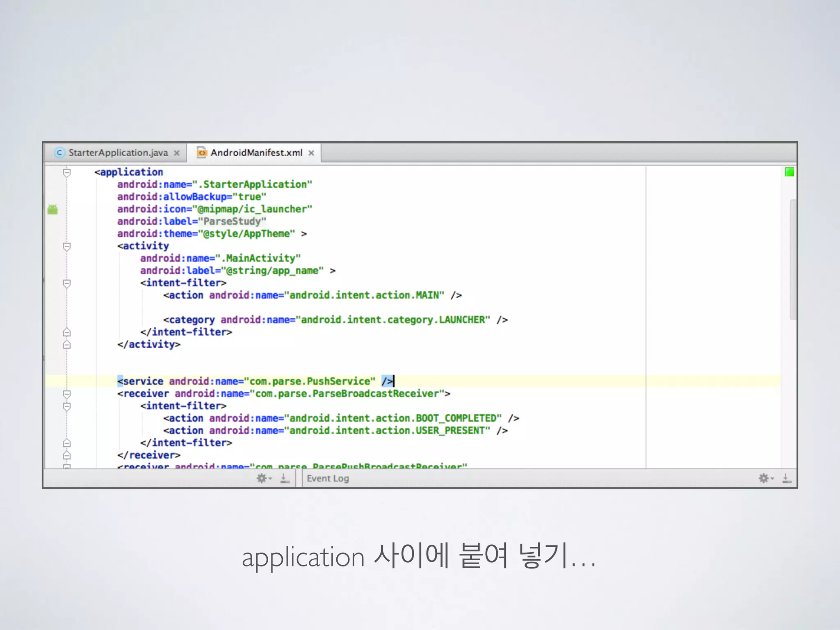Click on com.parse.ParseBroadcastReceiver receiver line
The image size is (840, 630).
coord(284,394)
